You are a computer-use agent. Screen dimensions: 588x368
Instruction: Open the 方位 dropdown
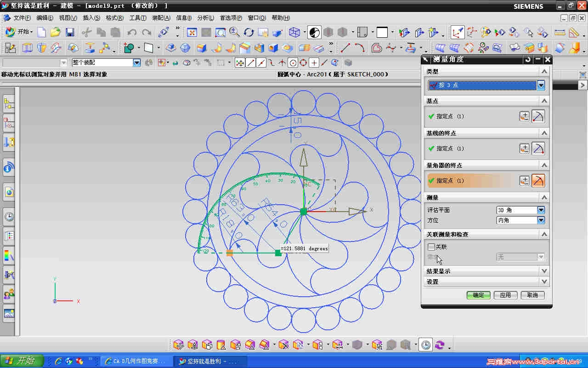point(541,220)
